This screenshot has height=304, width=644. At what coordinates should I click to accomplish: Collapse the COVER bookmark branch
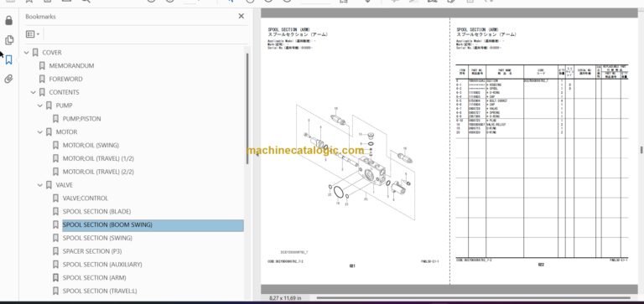(27, 53)
